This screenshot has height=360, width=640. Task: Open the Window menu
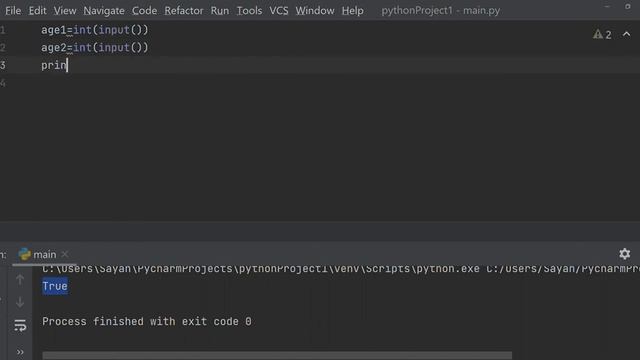click(315, 10)
